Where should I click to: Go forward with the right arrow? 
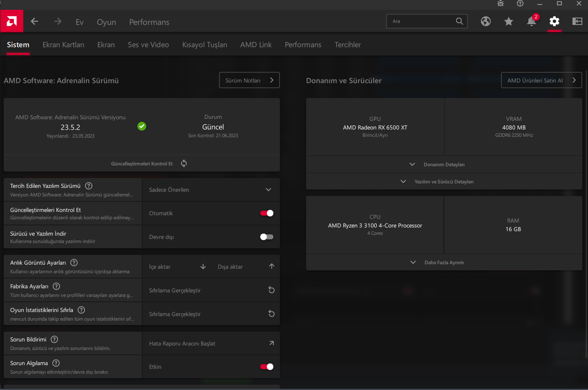point(58,21)
